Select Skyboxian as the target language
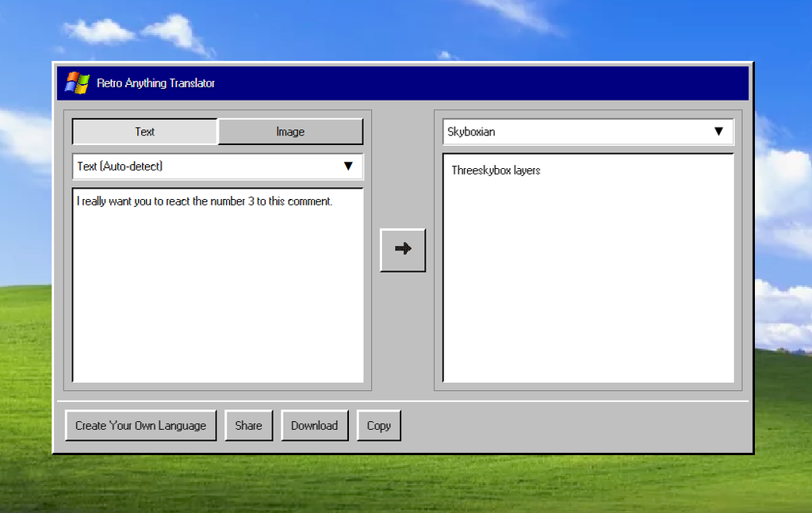The width and height of the screenshot is (812, 513). (x=587, y=132)
